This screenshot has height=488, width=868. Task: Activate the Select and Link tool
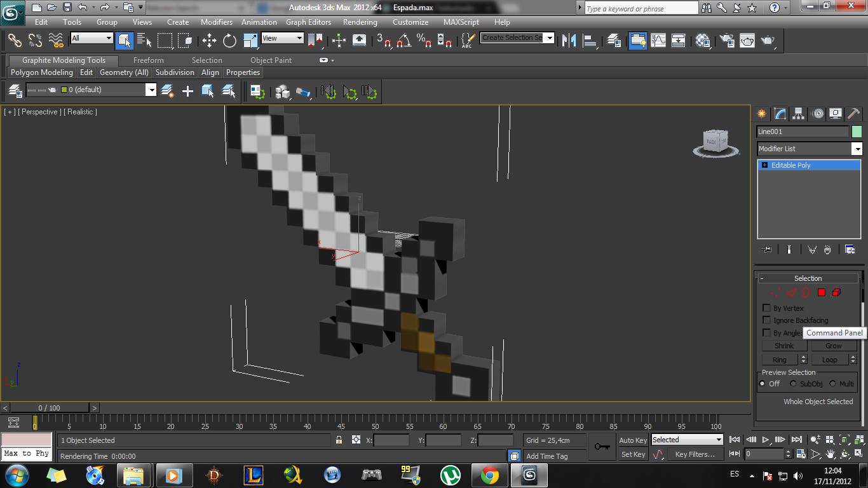click(x=14, y=40)
